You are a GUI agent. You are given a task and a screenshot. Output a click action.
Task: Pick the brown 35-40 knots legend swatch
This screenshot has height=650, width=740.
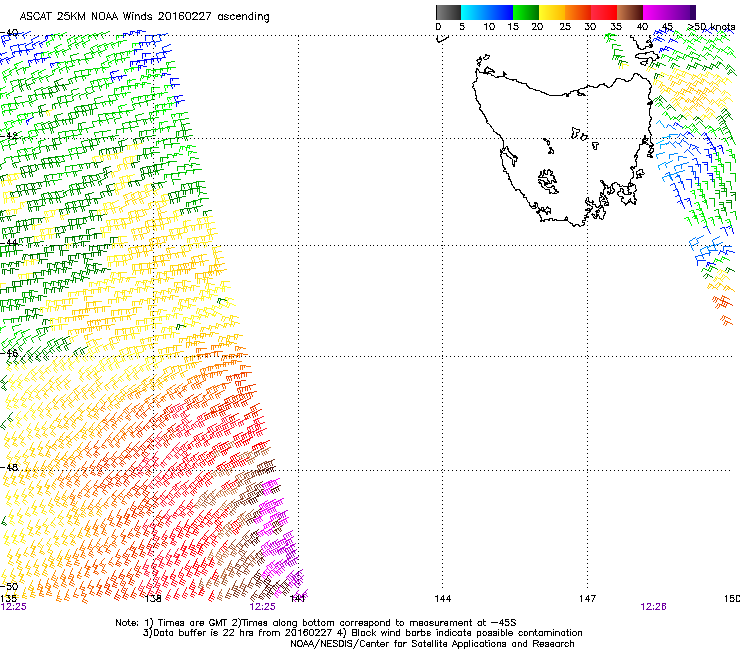tap(630, 12)
